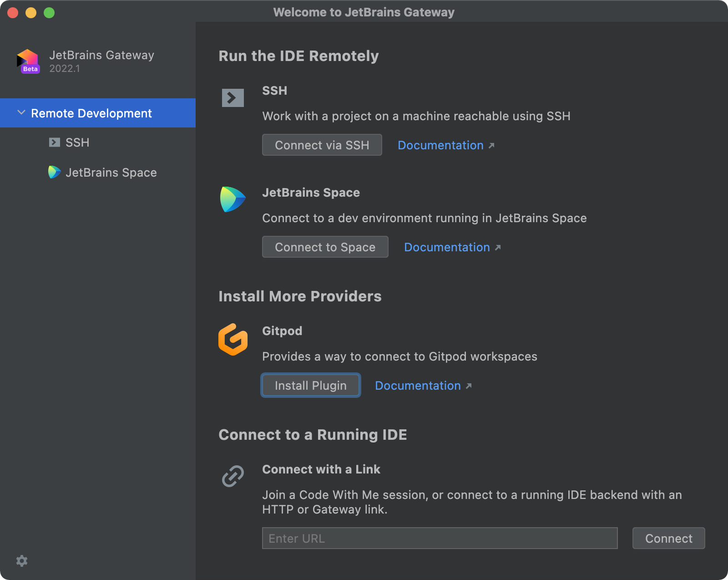The height and width of the screenshot is (580, 728).
Task: Click the chain link icon
Action: click(233, 476)
